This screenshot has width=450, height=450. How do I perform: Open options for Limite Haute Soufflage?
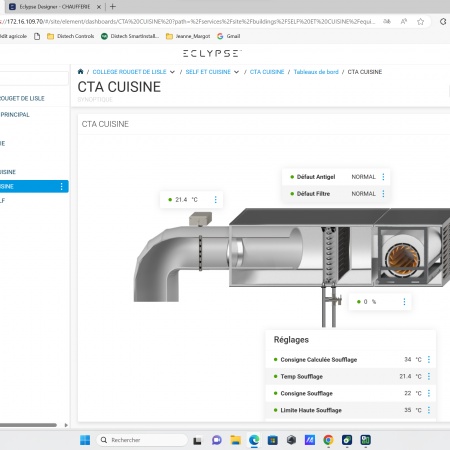(429, 410)
